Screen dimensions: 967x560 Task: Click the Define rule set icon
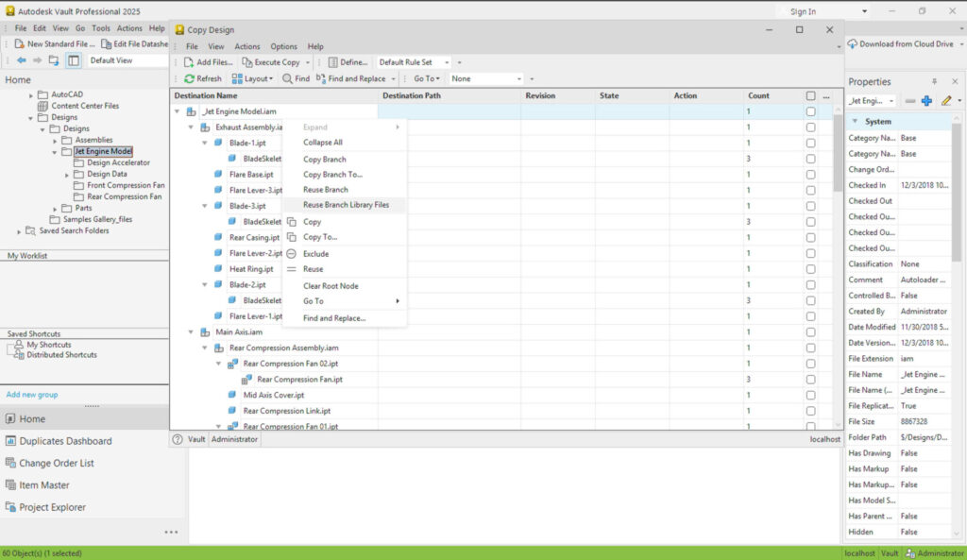pyautogui.click(x=333, y=62)
